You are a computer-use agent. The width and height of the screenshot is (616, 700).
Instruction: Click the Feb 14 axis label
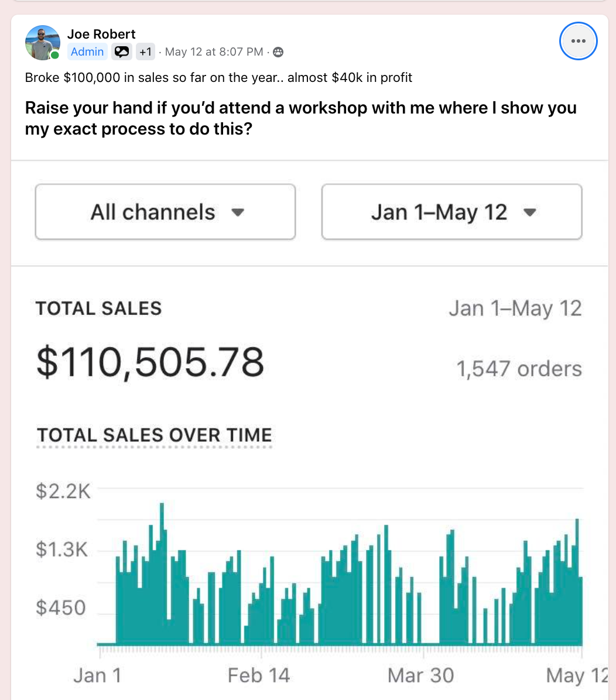click(258, 675)
